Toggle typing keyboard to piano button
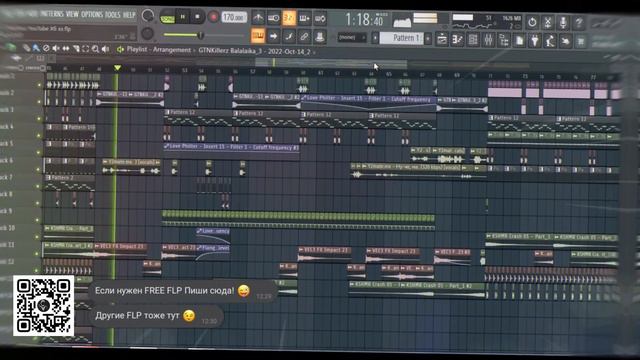The height and width of the screenshot is (360, 640). point(258,36)
